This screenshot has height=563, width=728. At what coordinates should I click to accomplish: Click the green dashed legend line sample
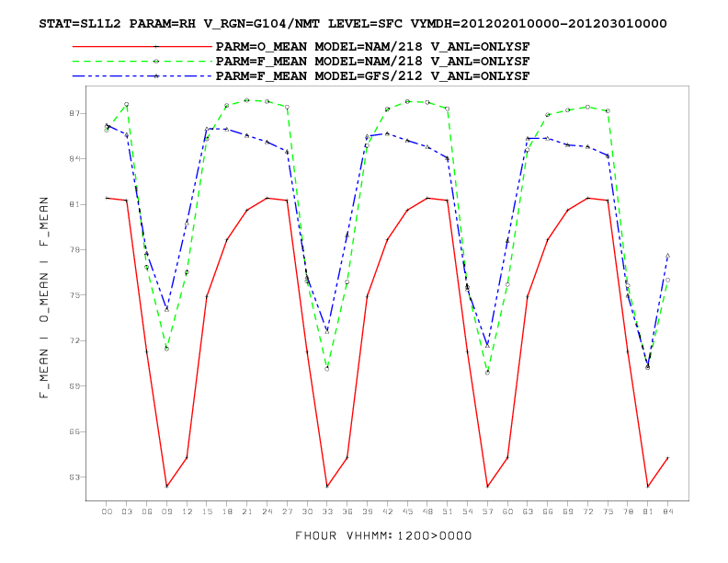142,61
